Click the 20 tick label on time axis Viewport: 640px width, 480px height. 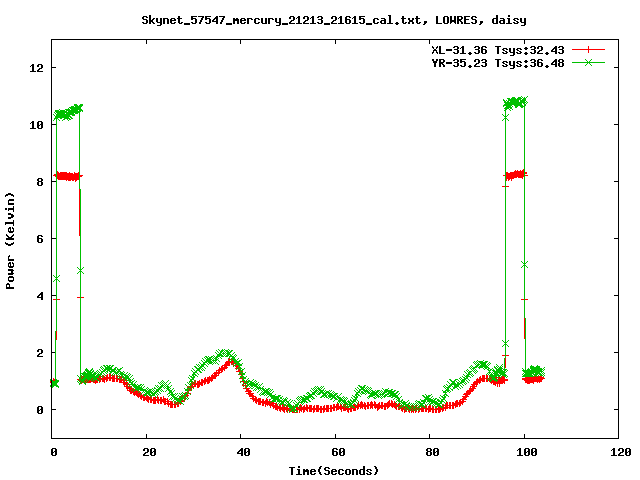[x=146, y=451]
